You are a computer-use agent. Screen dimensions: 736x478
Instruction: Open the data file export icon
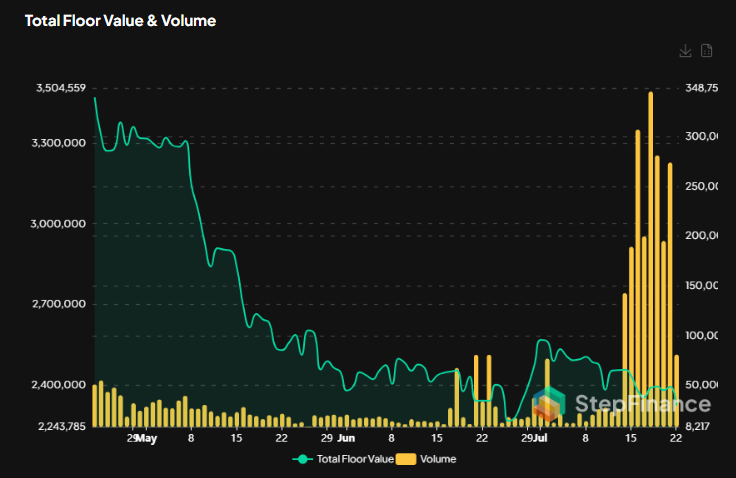click(x=706, y=51)
